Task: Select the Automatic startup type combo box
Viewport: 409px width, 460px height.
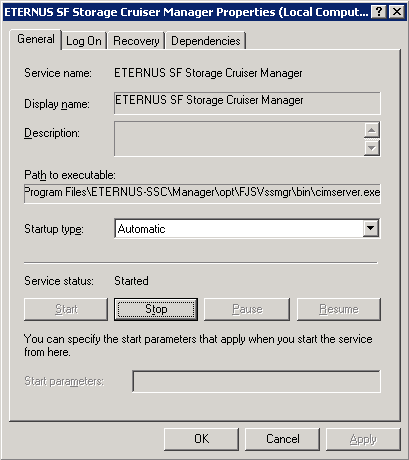Action: click(x=247, y=229)
